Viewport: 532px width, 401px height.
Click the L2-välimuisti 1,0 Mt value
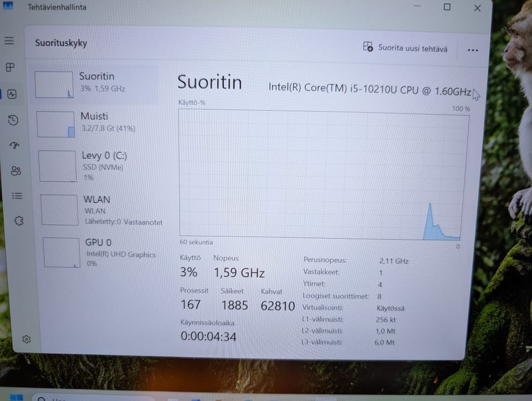point(386,331)
